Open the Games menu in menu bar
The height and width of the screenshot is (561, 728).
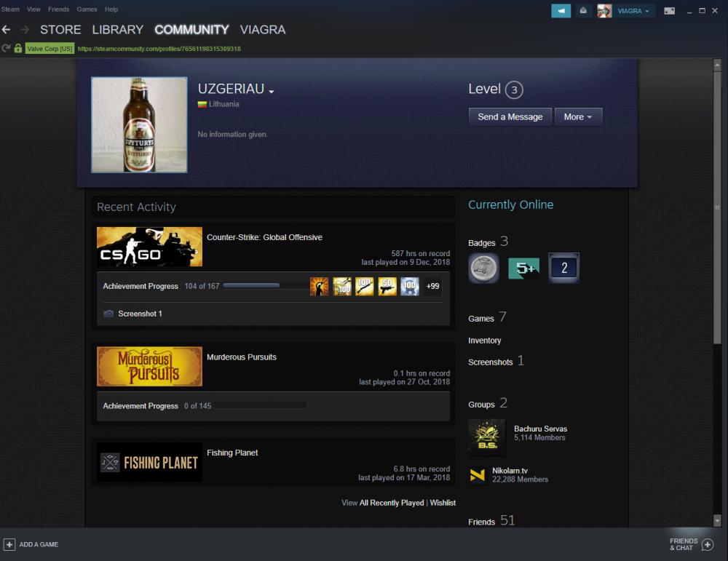click(x=87, y=9)
